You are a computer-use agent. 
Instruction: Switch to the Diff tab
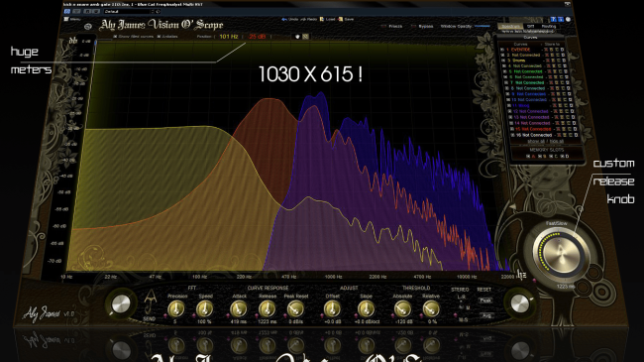(x=530, y=26)
